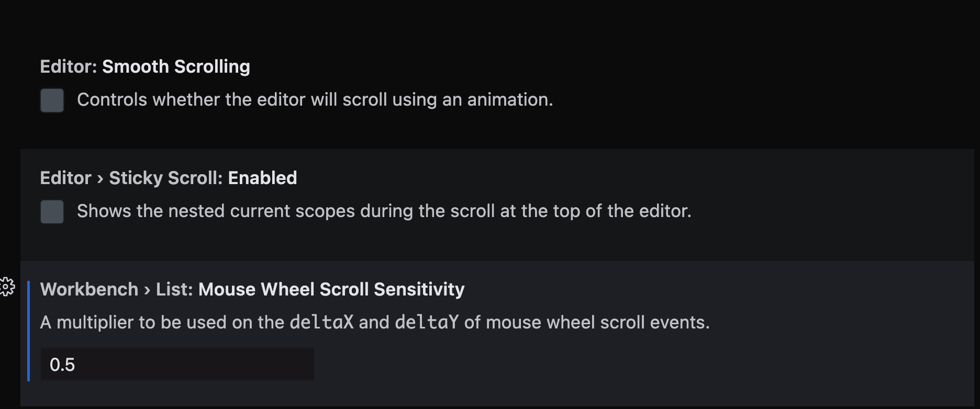980x409 pixels.
Task: Click the sticky scroll description text
Action: tap(384, 211)
